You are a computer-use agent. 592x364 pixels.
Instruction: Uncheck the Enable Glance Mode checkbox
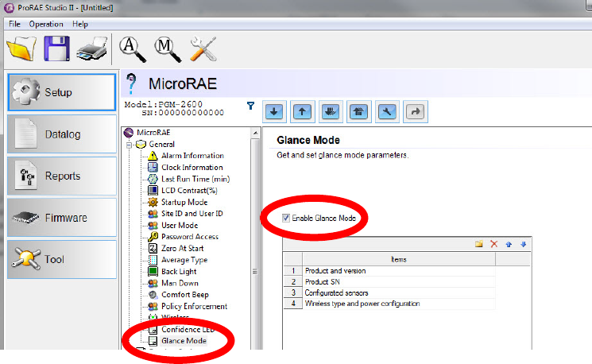(x=286, y=218)
